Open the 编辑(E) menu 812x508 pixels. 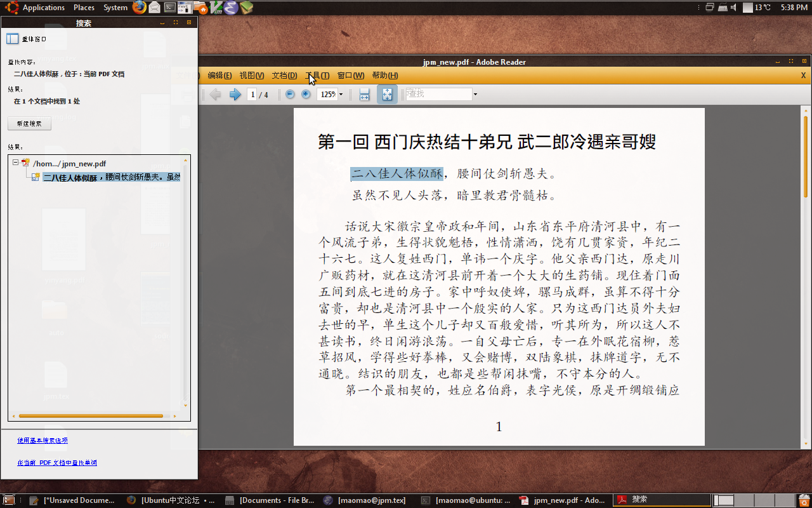[x=219, y=76]
